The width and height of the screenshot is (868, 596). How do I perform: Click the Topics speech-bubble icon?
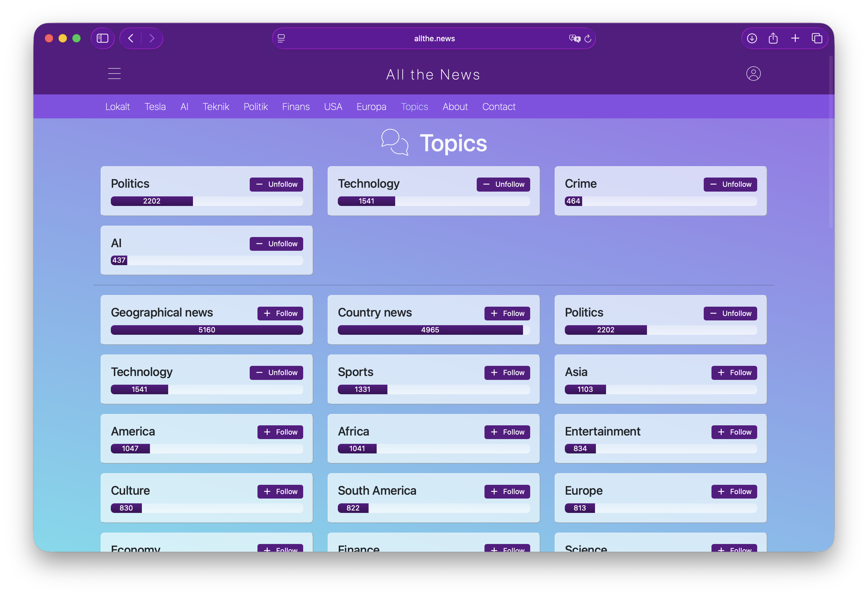[x=394, y=142]
